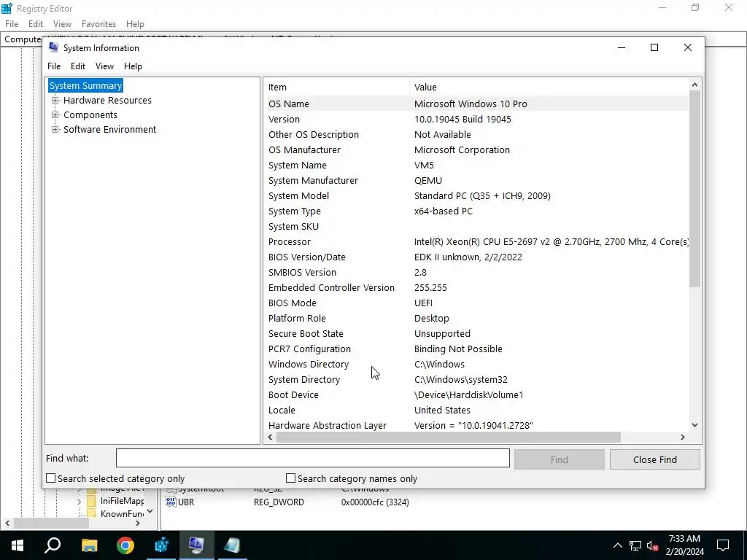Launch Google Chrome from taskbar
Image resolution: width=747 pixels, height=560 pixels.
click(125, 545)
